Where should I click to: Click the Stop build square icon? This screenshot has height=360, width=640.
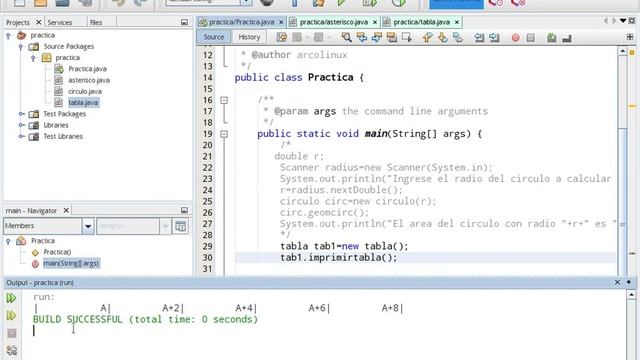[x=12, y=333]
